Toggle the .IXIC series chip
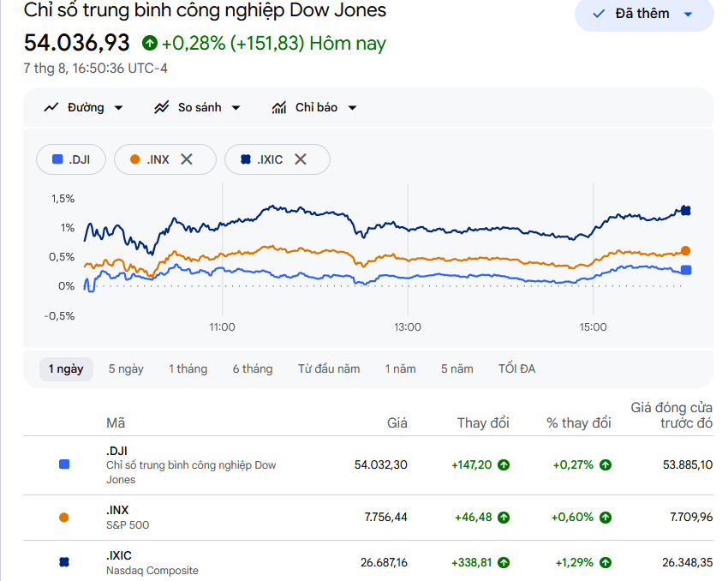The height and width of the screenshot is (581, 728). pos(277,159)
